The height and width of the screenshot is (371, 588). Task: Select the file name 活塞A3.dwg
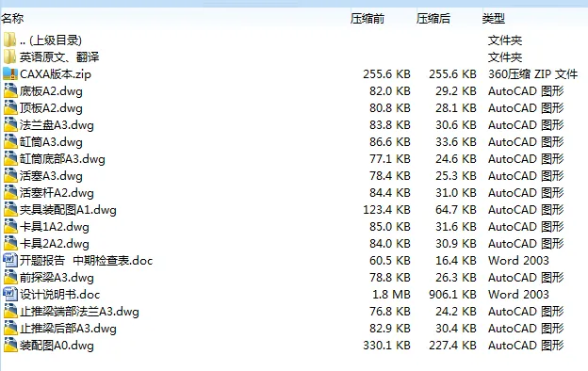(x=51, y=176)
